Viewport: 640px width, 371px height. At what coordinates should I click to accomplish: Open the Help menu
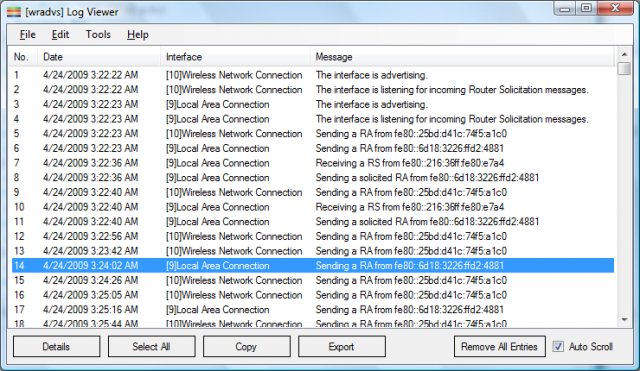[138, 35]
